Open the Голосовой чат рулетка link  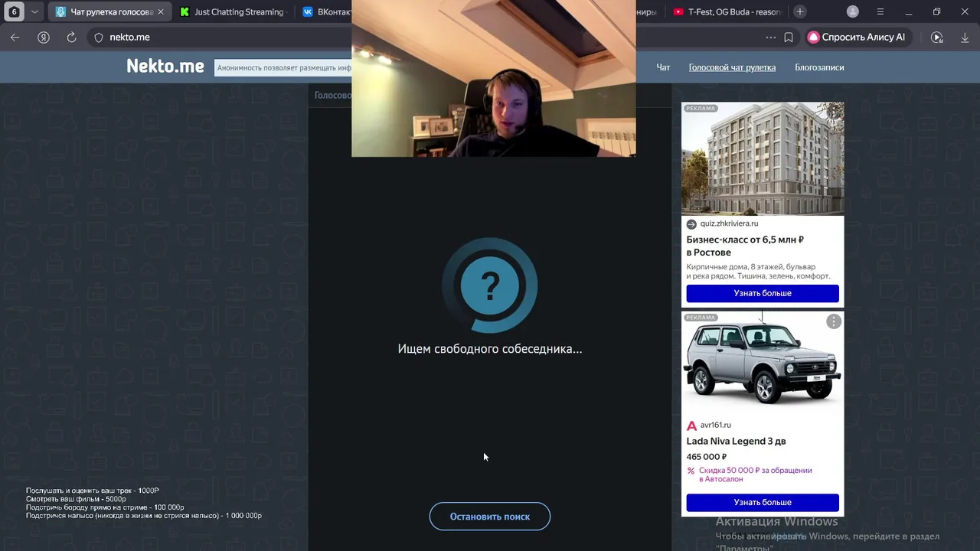[732, 67]
